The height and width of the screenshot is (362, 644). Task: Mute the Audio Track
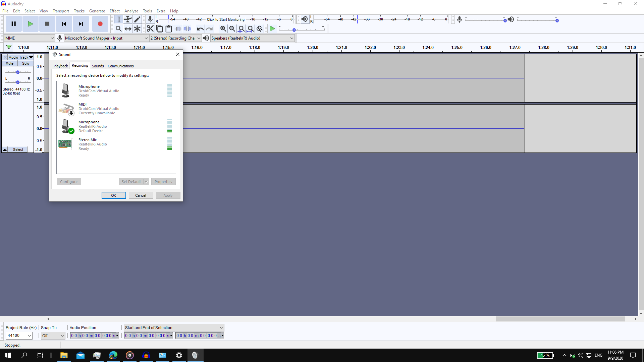click(x=9, y=63)
